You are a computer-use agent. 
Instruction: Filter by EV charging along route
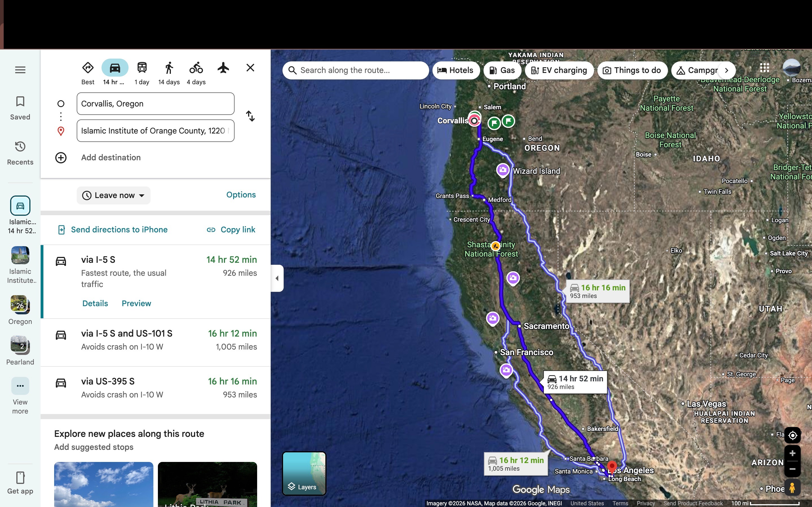click(559, 70)
